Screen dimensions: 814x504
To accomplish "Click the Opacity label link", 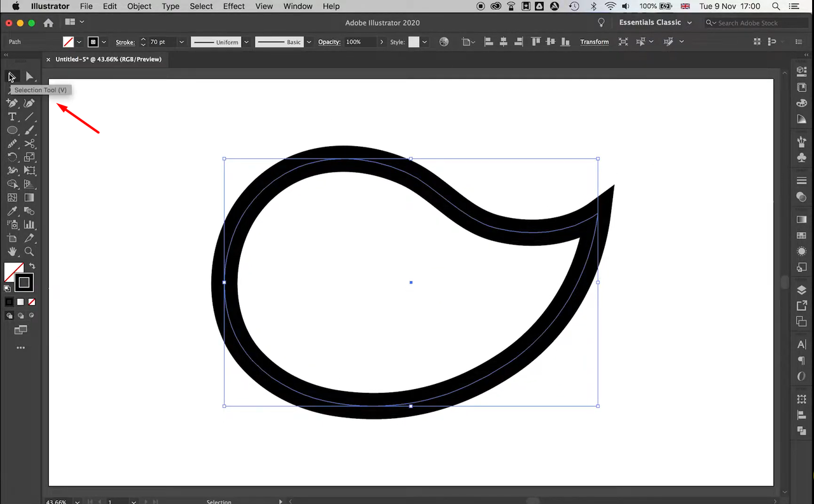I will pos(329,41).
